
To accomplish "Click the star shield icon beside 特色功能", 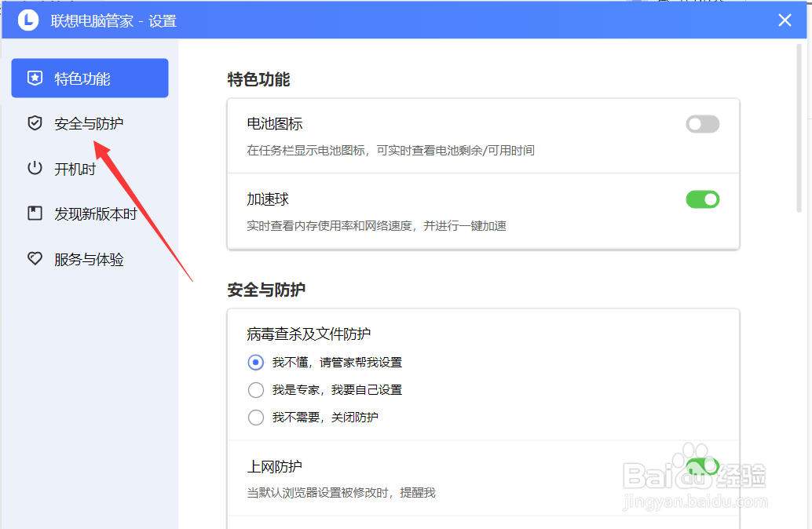I will (35, 78).
